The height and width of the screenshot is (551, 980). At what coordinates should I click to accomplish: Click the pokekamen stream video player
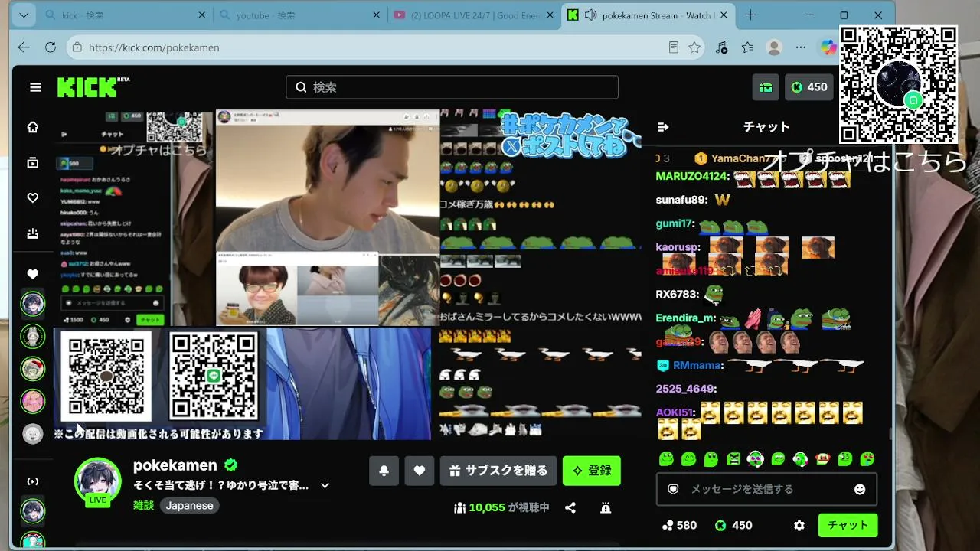(x=346, y=274)
